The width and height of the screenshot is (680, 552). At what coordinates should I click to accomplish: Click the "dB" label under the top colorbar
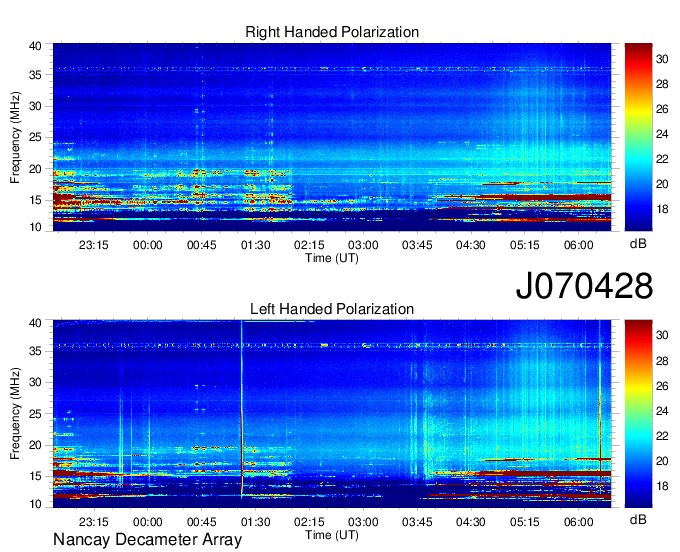point(638,244)
